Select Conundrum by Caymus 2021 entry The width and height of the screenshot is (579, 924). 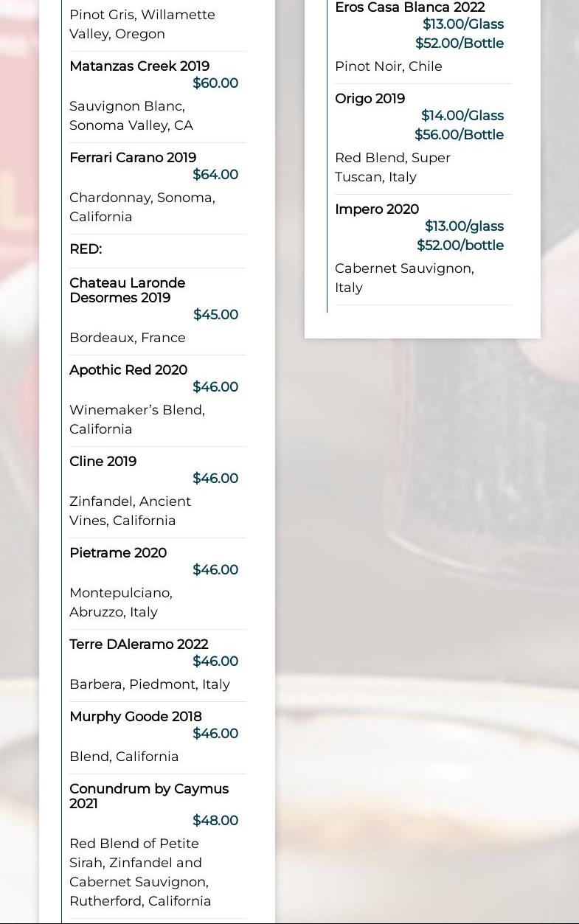[x=149, y=796]
